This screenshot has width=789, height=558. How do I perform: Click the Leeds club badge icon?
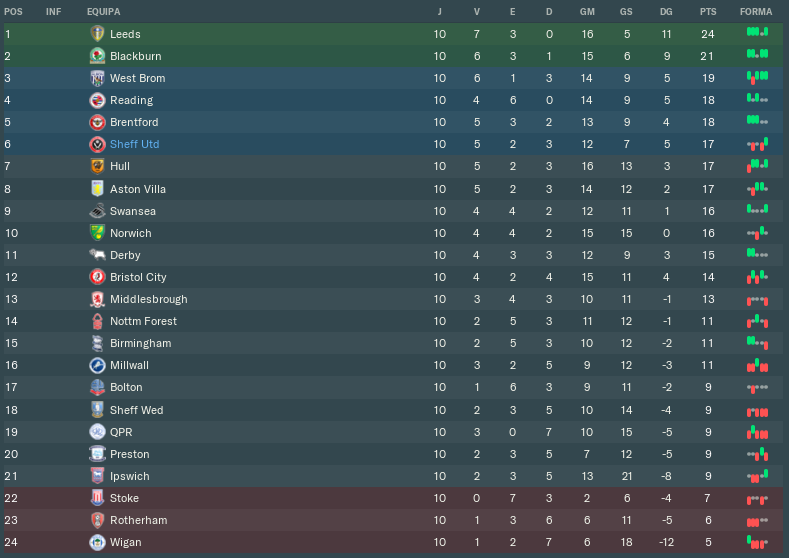(x=97, y=34)
